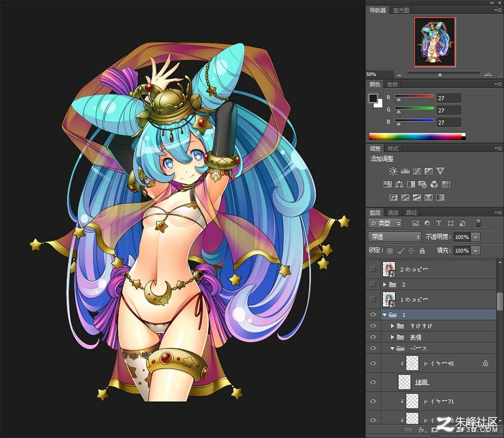Hide the '表情' group

373,337
